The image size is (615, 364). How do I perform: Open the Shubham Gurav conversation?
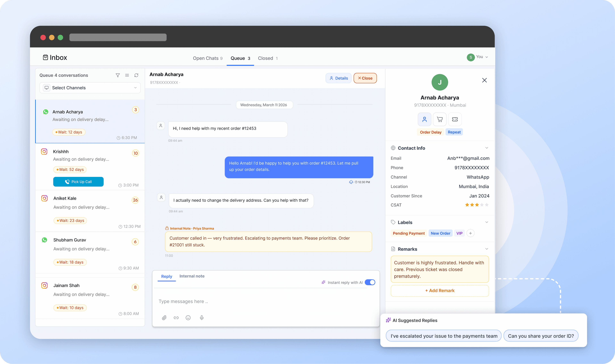click(x=90, y=253)
